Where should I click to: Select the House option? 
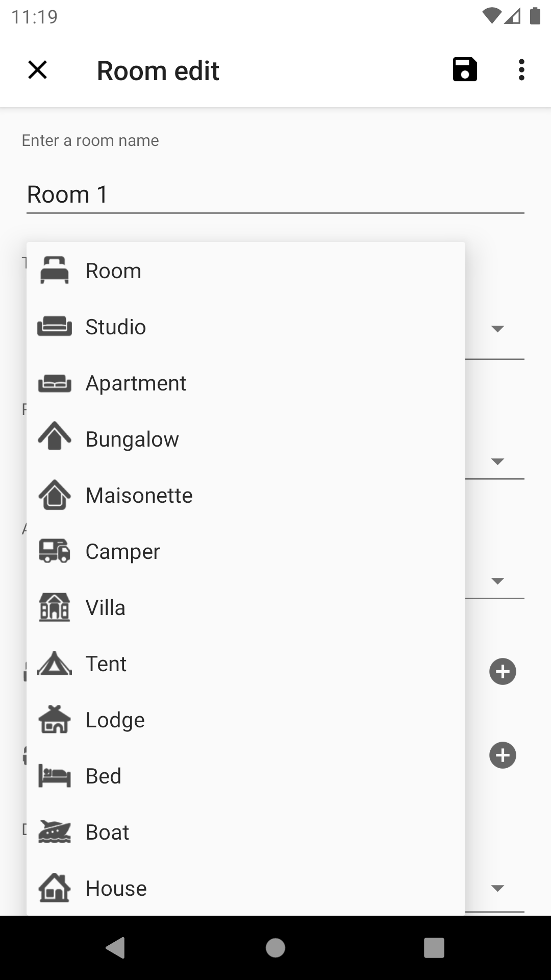tap(116, 889)
